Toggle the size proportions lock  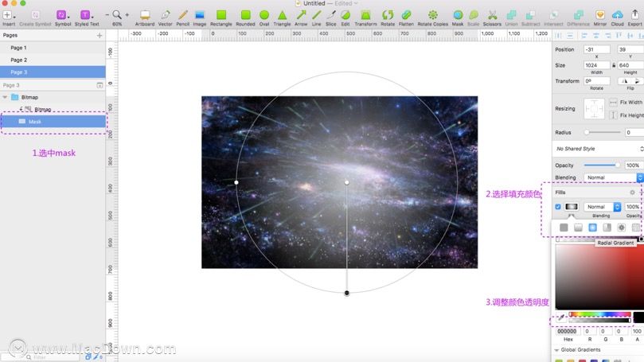pyautogui.click(x=614, y=65)
